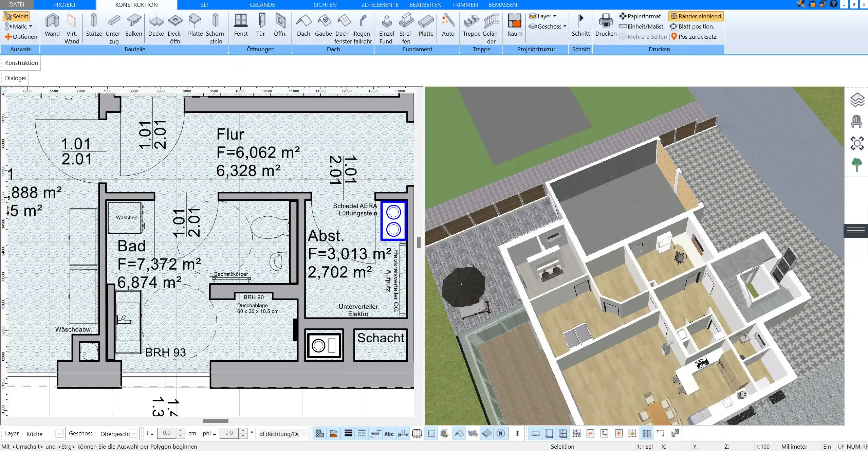
Task: Click the tree plants icon in sidebar
Action: (856, 165)
